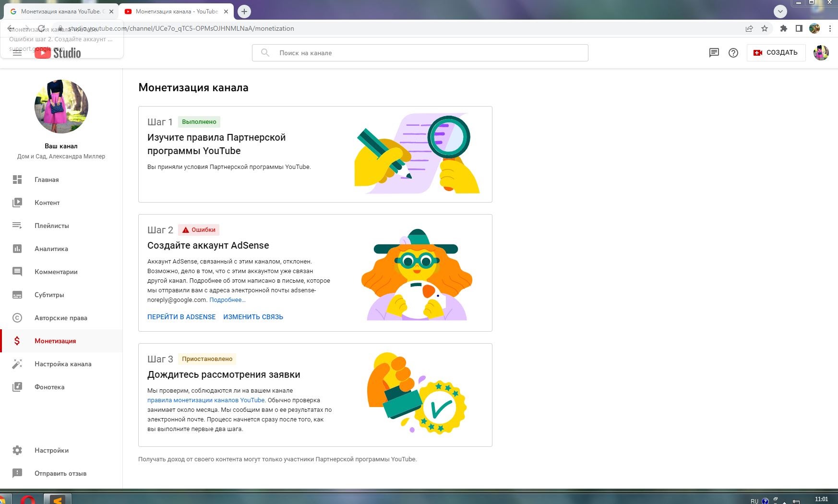This screenshot has width=838, height=504.
Task: Open Chrome three-dot menu
Action: 830,28
